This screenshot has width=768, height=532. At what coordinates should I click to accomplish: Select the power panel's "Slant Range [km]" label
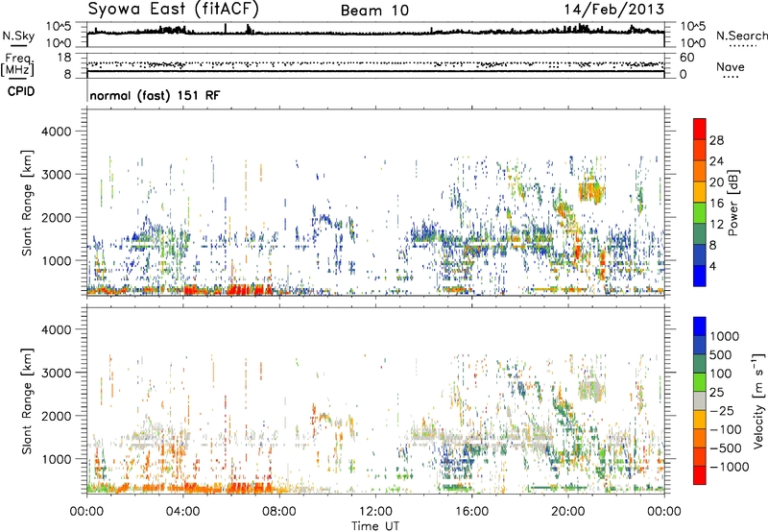(x=27, y=203)
